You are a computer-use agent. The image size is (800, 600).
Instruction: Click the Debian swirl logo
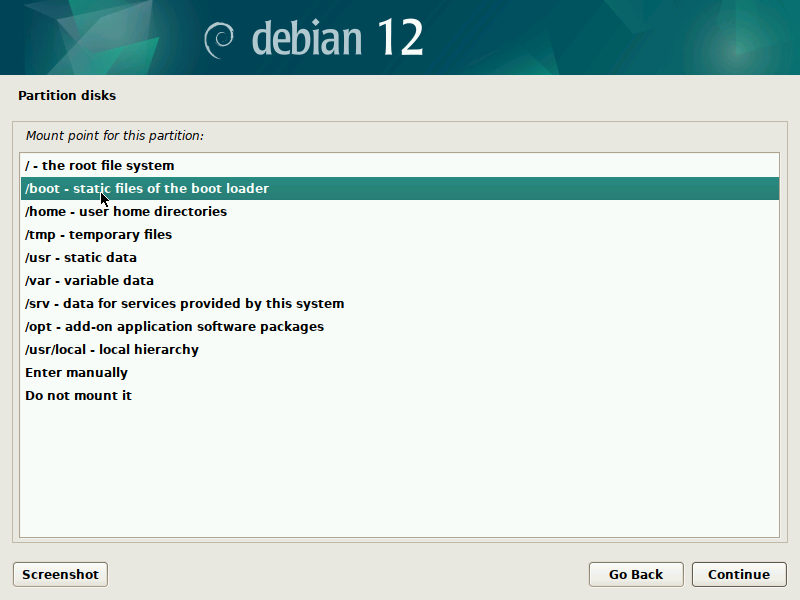(219, 40)
